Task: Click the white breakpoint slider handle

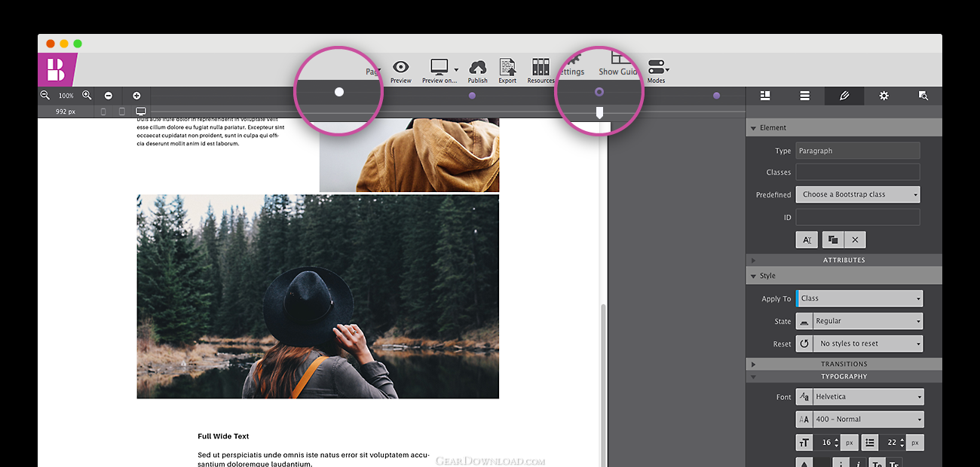Action: pos(599,113)
